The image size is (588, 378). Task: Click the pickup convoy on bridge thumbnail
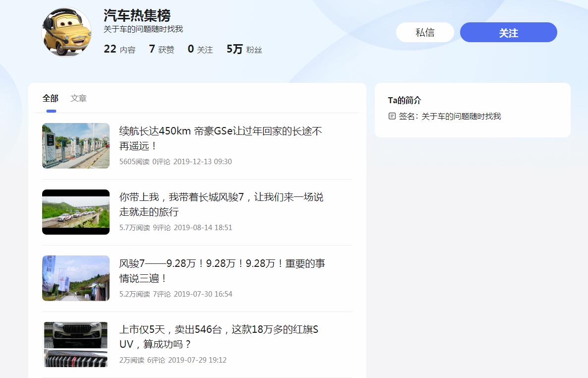coord(76,212)
